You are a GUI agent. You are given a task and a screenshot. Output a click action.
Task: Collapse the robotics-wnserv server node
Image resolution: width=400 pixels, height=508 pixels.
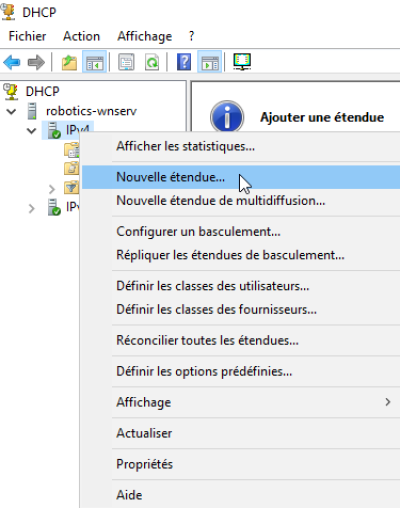[x=11, y=111]
